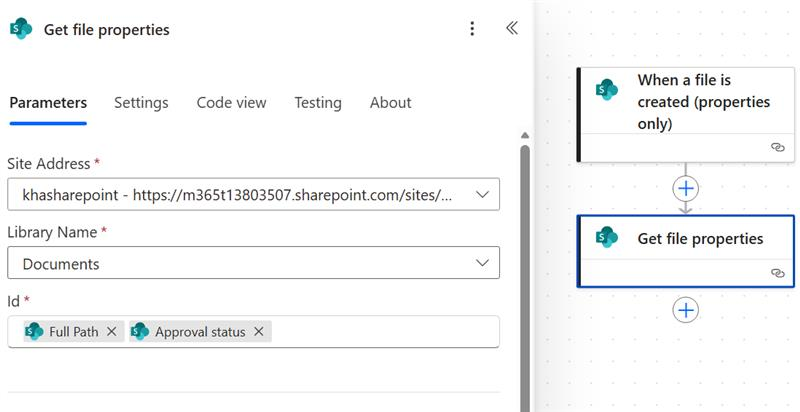Image resolution: width=800 pixels, height=412 pixels.
Task: Click connection link icon on Get file properties card
Action: pos(778,273)
